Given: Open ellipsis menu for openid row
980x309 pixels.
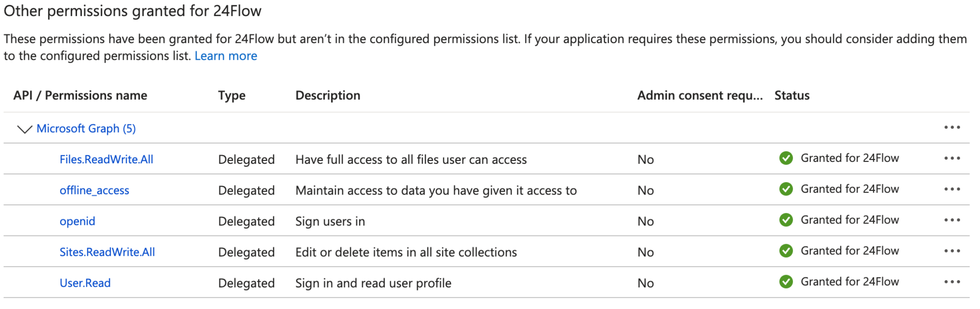Looking at the screenshot, I should click(x=952, y=220).
